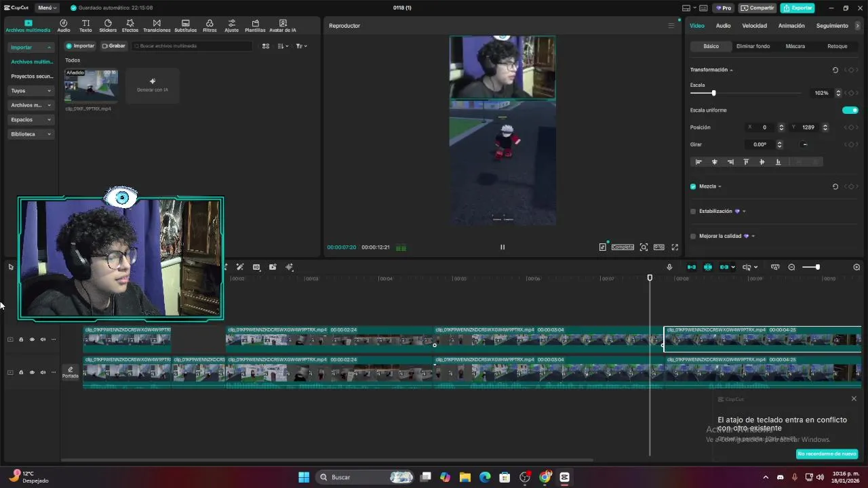Click the Compartir button
868x488 pixels.
click(757, 8)
